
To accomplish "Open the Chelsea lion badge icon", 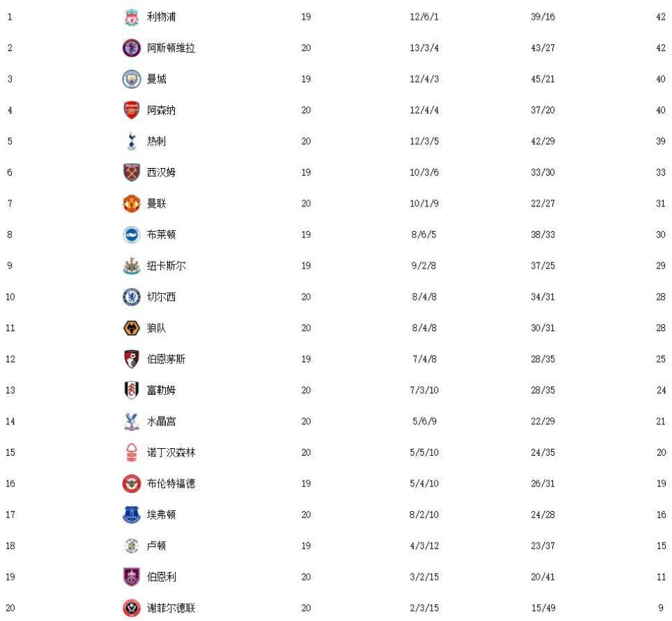I will pos(132,297).
